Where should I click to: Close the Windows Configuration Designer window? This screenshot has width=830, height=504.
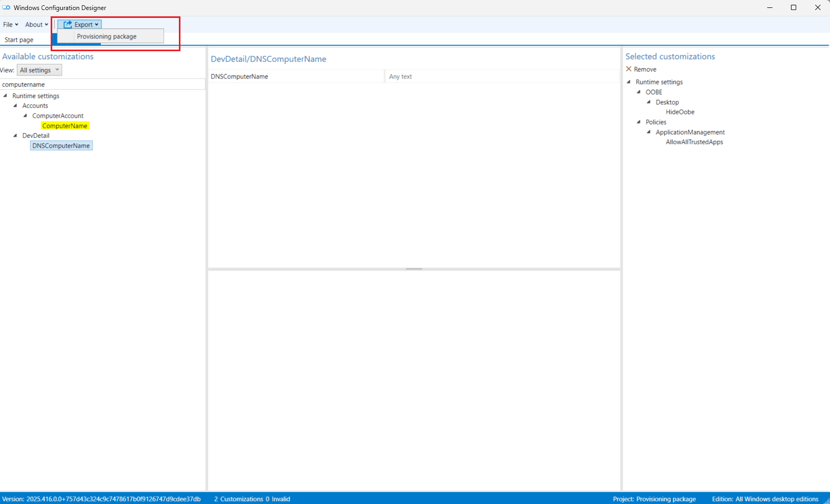(x=818, y=7)
